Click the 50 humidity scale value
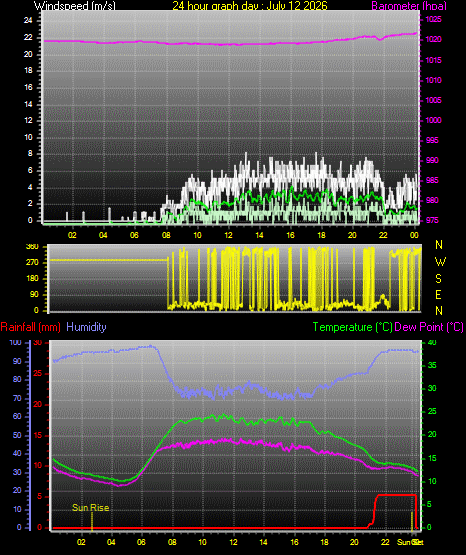The height and width of the screenshot is (555, 466). click(x=17, y=435)
